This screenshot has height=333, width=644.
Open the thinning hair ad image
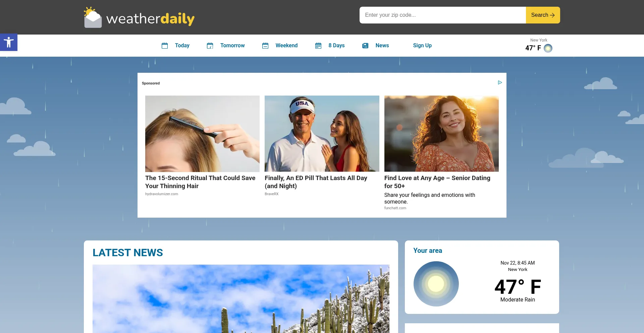[202, 133]
